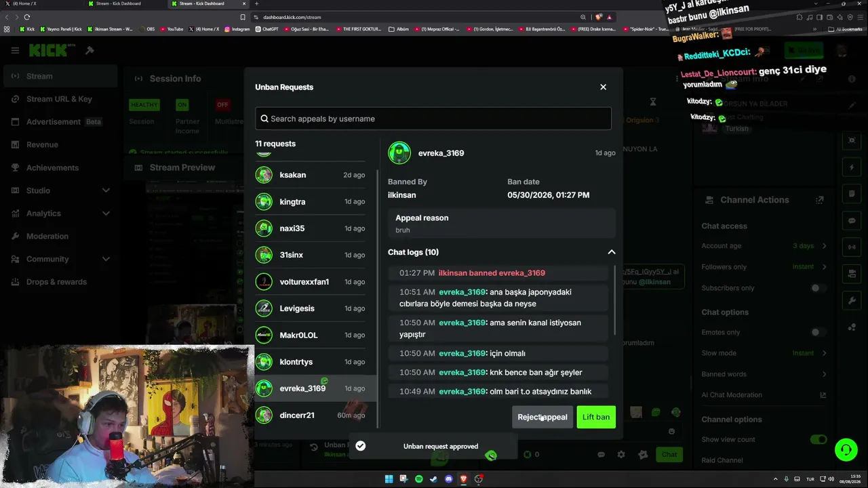Viewport: 868px width, 488px height.
Task: Open the Instagram bookmark
Action: pos(237,29)
